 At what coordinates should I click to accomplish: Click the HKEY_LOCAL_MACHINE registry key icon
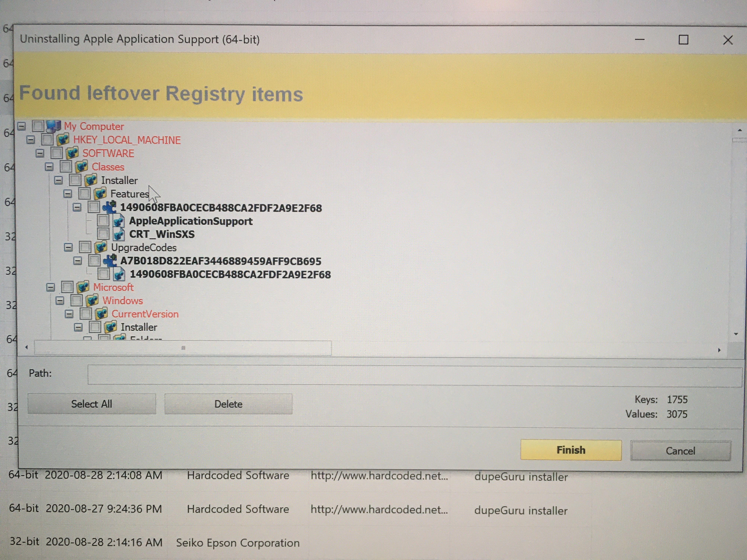pyautogui.click(x=63, y=140)
